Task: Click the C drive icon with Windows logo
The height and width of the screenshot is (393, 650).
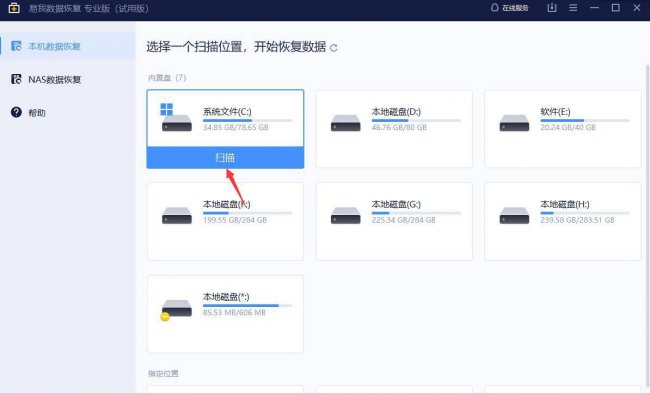Action: coord(176,118)
